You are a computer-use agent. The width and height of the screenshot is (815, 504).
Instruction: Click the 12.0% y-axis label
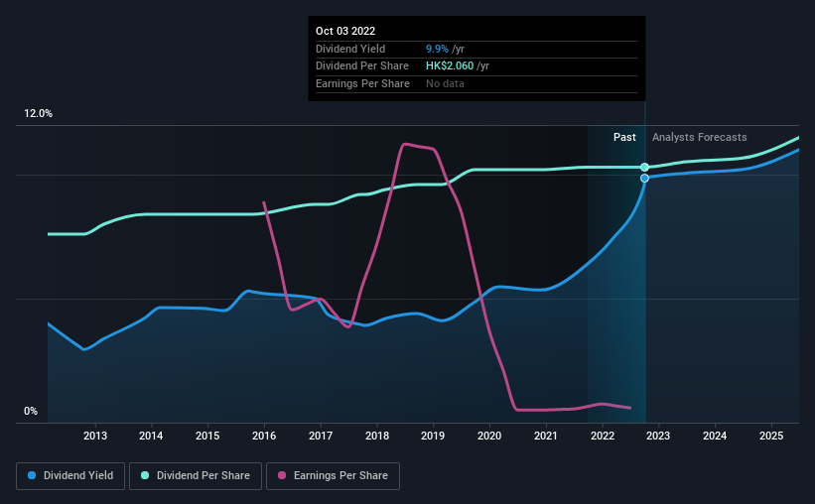pyautogui.click(x=38, y=114)
